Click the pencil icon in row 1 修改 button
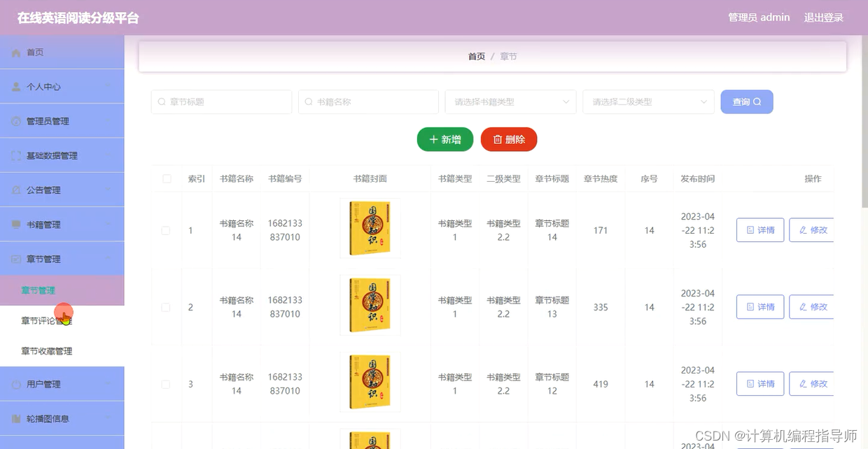 (803, 230)
